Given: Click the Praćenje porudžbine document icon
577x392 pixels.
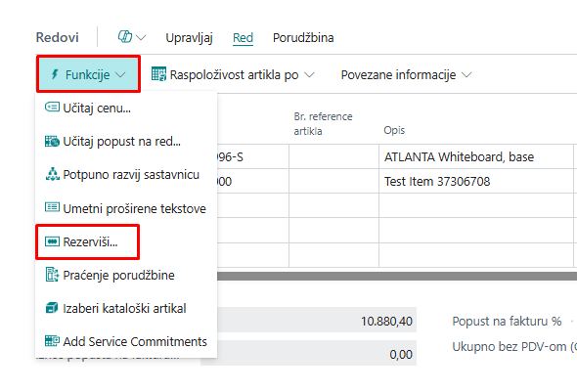Looking at the screenshot, I should tap(52, 275).
